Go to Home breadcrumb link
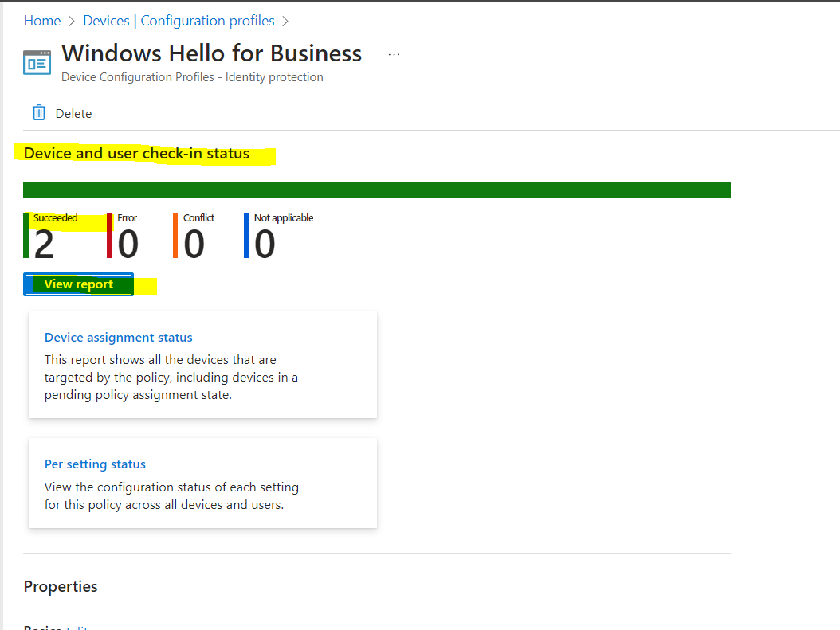840x630 pixels. coord(42,21)
